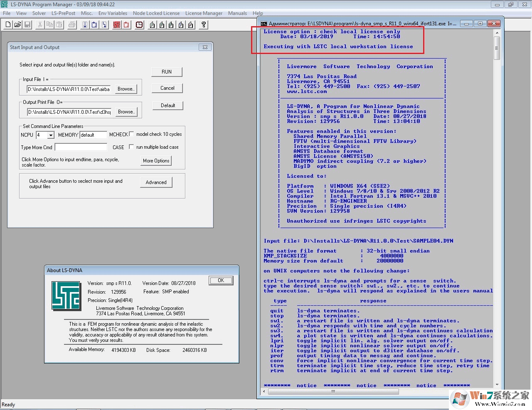Viewport: 532px width, 410px height.
Task: Click the red arrow icon beside LSTC logo
Action: click(126, 25)
